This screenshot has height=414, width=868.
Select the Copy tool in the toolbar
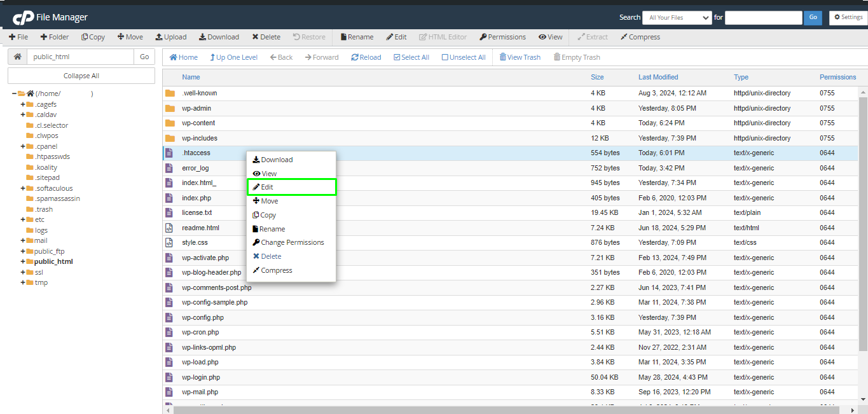(93, 37)
